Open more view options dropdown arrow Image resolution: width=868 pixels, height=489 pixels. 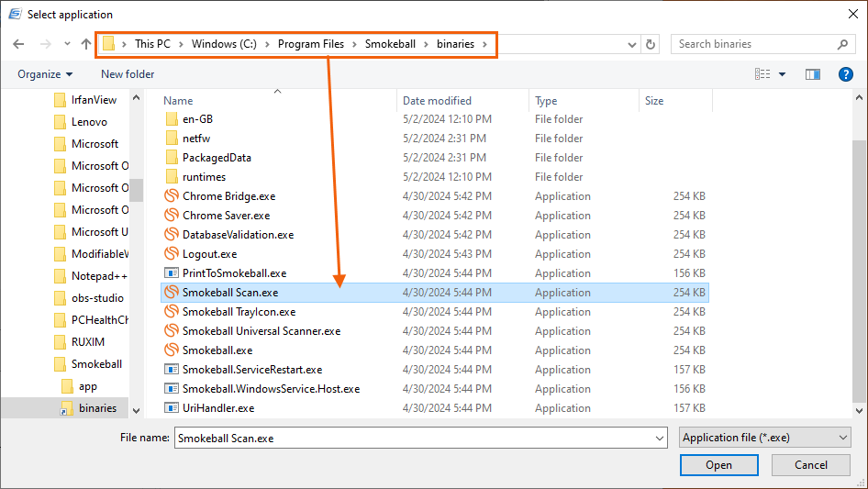click(x=782, y=74)
